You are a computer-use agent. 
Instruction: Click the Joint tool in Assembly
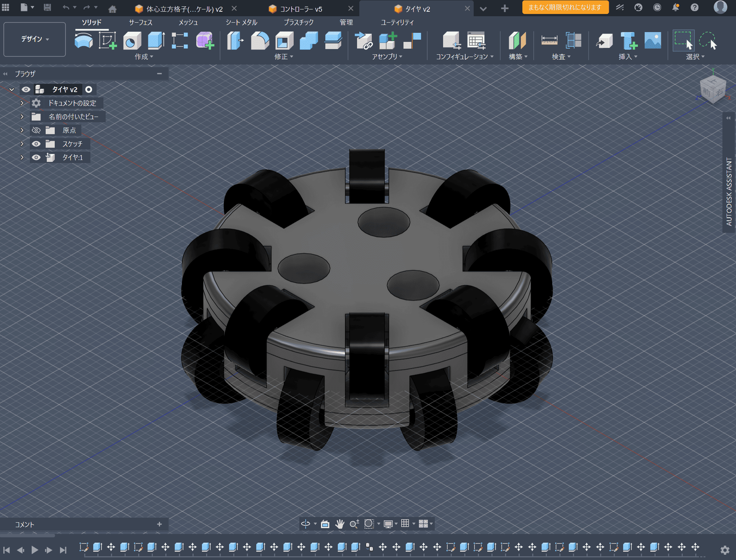(412, 40)
